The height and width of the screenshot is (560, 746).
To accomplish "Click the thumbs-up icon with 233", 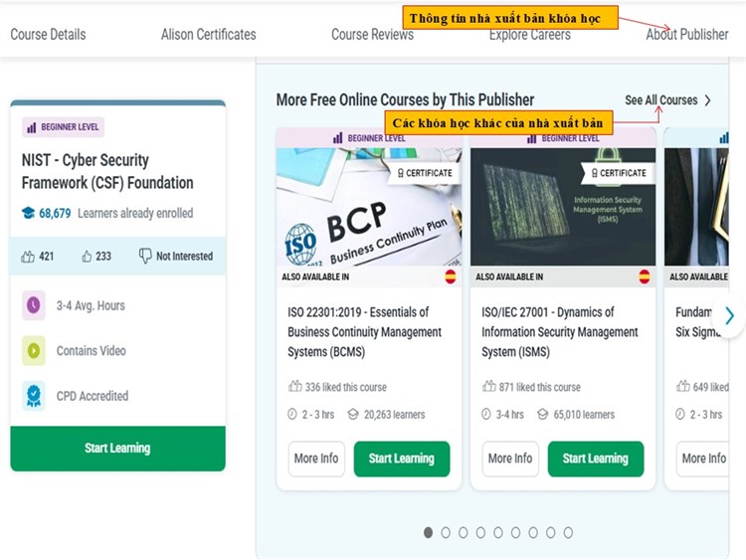I will point(87,257).
